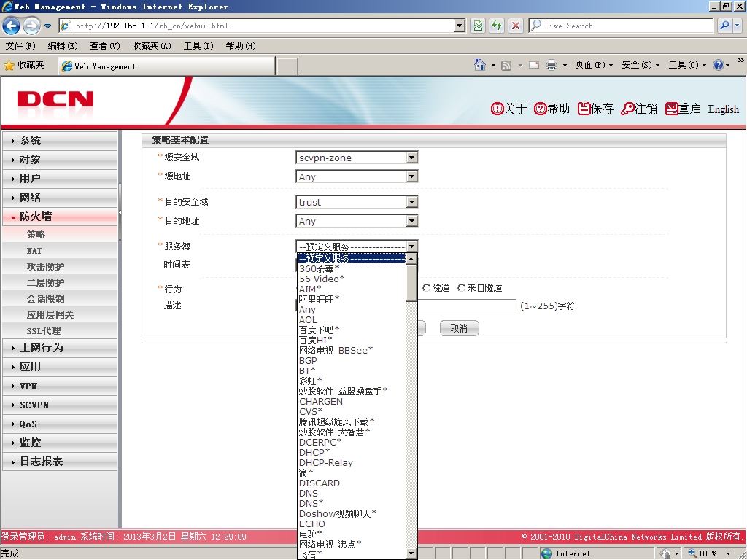
Task: Click the zoom level 100% icon
Action: coord(692,553)
